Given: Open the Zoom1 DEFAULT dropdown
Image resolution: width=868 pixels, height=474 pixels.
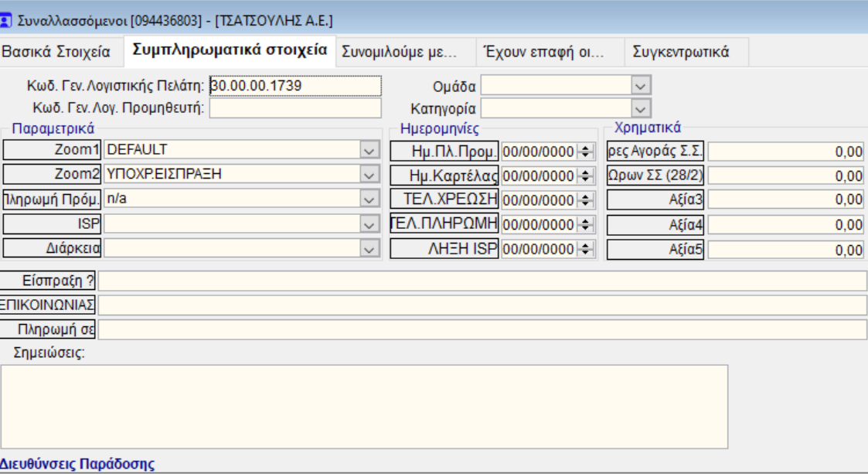Looking at the screenshot, I should coord(370,150).
